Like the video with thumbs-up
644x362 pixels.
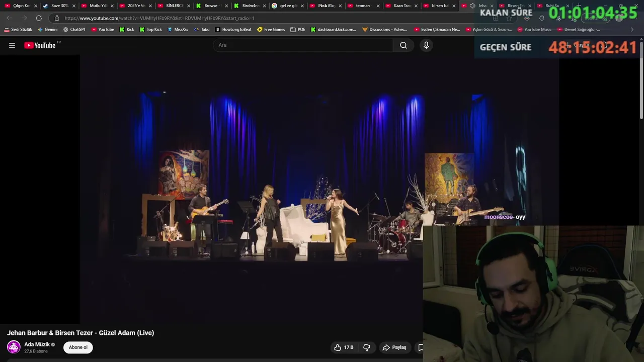(344, 347)
